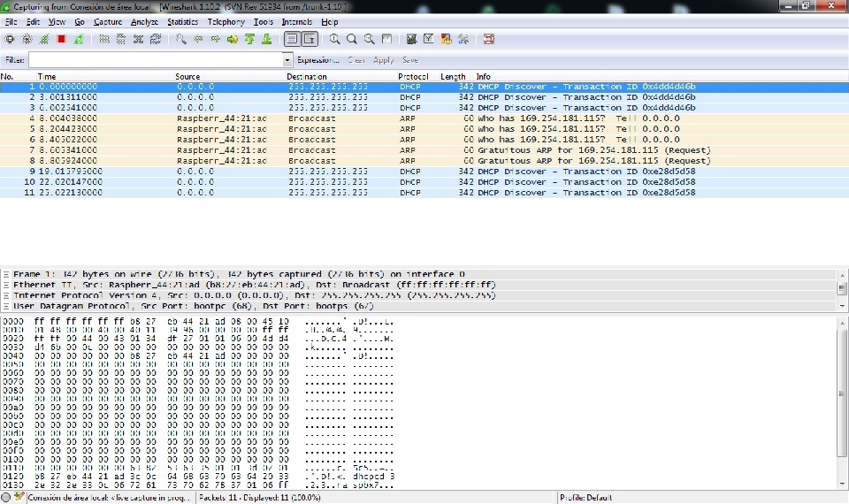The width and height of the screenshot is (849, 504).
Task: Open the preferences tools icon
Action: tap(463, 39)
